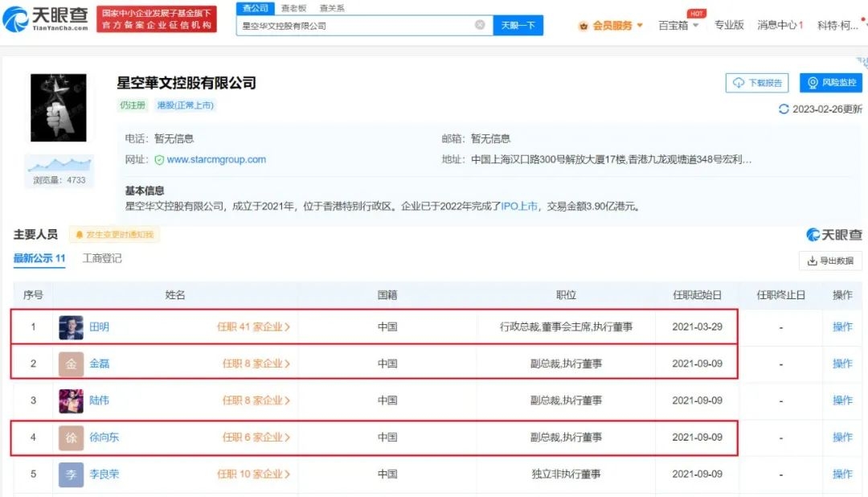868x497 pixels.
Task: Click 操作 in 徐向东's row
Action: [842, 437]
